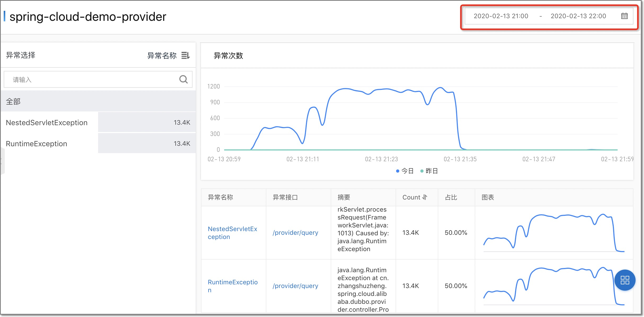Click the 1200 y-axis label
This screenshot has height=317, width=644.
tap(213, 86)
